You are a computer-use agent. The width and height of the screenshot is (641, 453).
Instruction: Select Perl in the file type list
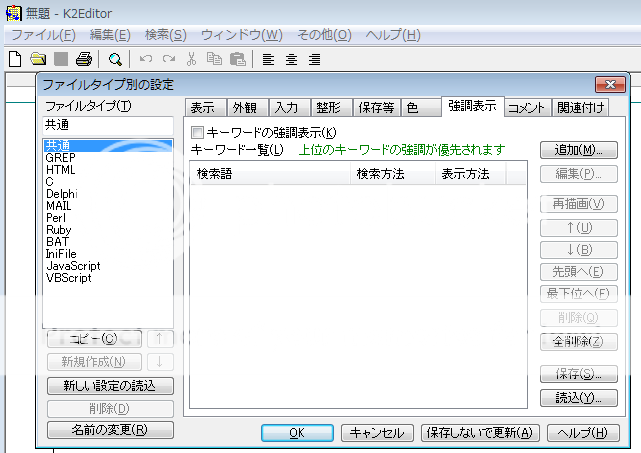pos(108,218)
